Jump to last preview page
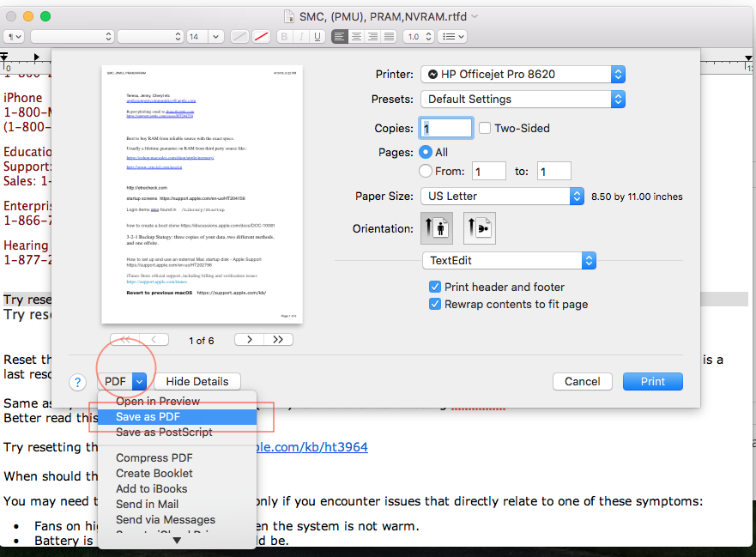Screen dimensions: 756x557 point(278,340)
